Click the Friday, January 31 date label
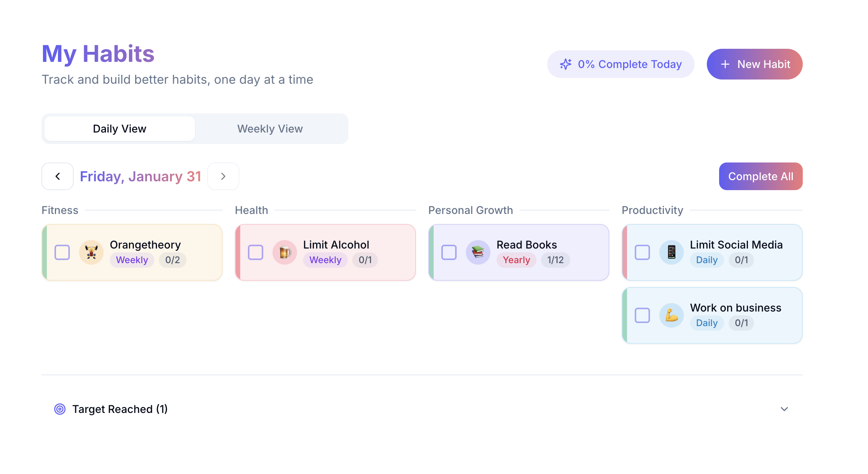The image size is (868, 474). (140, 176)
